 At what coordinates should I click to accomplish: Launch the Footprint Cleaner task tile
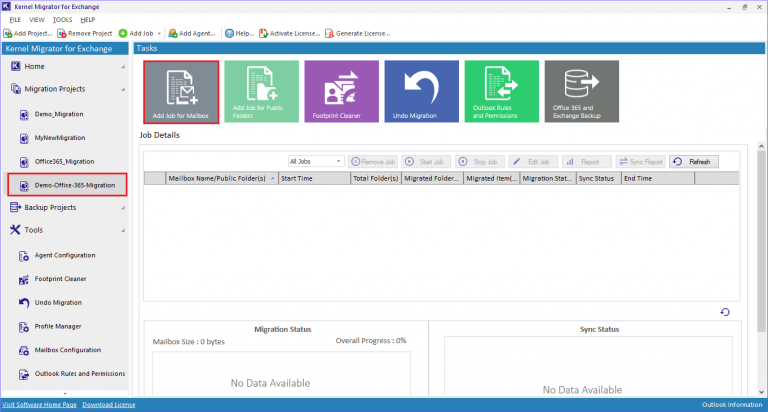[341, 92]
